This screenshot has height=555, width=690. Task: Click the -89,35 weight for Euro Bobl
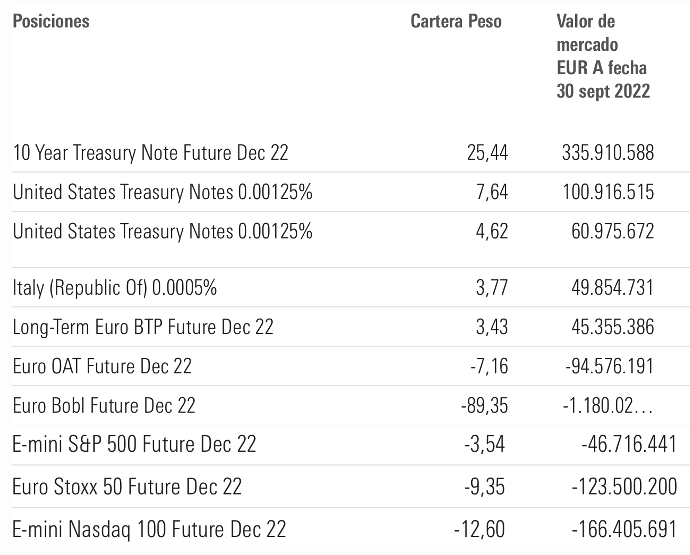[x=484, y=405]
